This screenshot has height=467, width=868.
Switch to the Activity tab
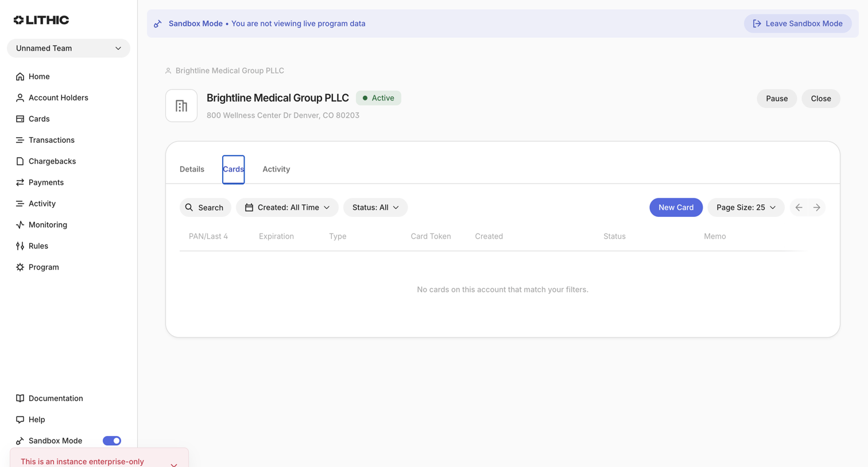coord(276,169)
